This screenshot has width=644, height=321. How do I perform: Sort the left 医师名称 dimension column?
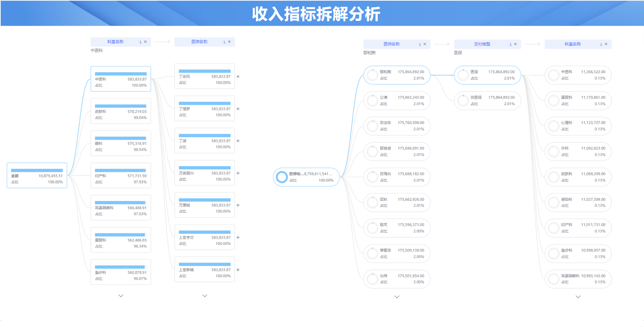(224, 42)
